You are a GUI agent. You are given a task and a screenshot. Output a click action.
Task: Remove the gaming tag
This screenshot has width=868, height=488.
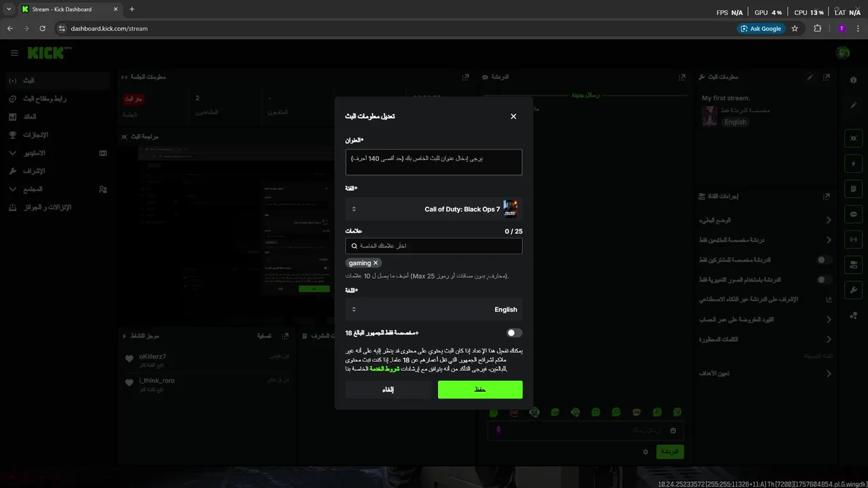(376, 263)
